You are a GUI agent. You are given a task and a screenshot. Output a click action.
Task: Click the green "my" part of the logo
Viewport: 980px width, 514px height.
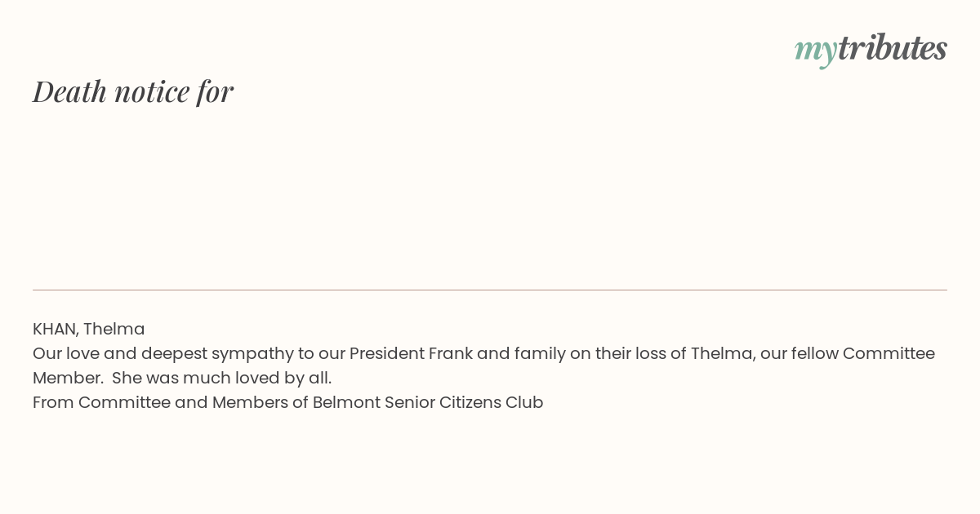point(816,51)
